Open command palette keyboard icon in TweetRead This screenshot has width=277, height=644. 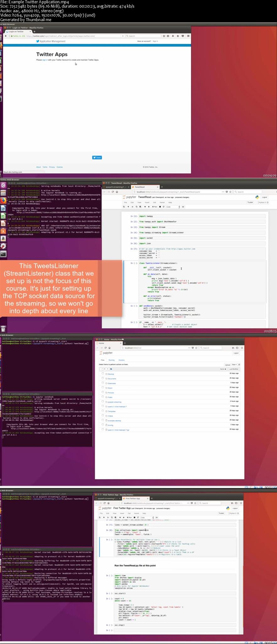[183, 207]
